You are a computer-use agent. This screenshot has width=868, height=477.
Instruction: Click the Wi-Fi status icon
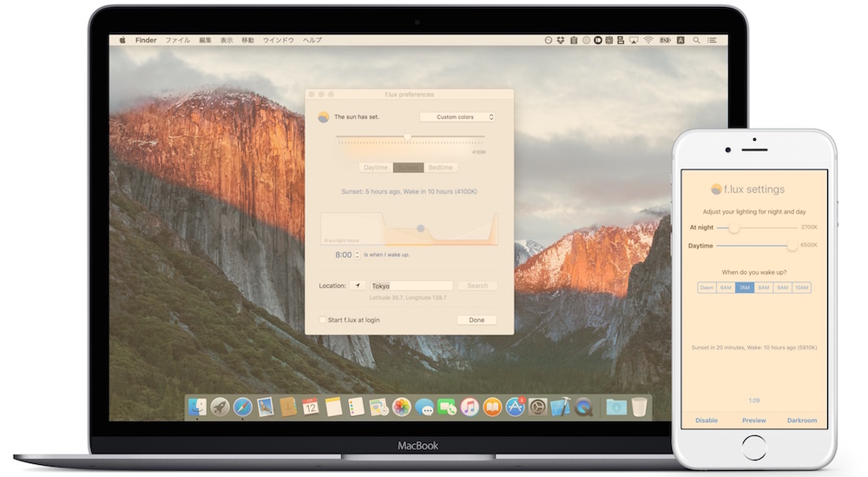(x=648, y=40)
